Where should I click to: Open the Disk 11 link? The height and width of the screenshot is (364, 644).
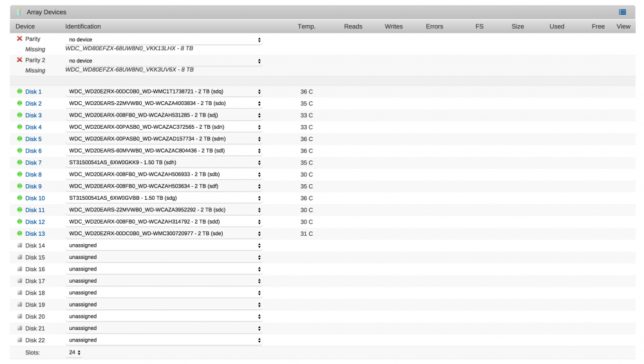click(35, 210)
